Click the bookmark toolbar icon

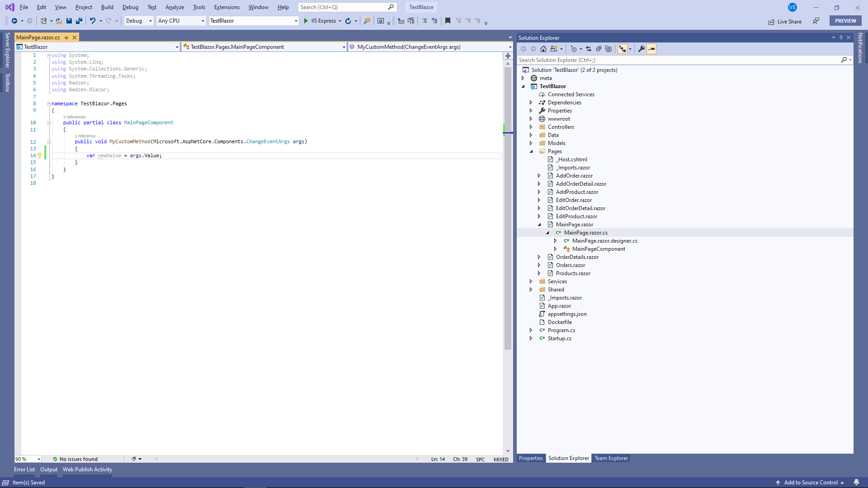[448, 21]
